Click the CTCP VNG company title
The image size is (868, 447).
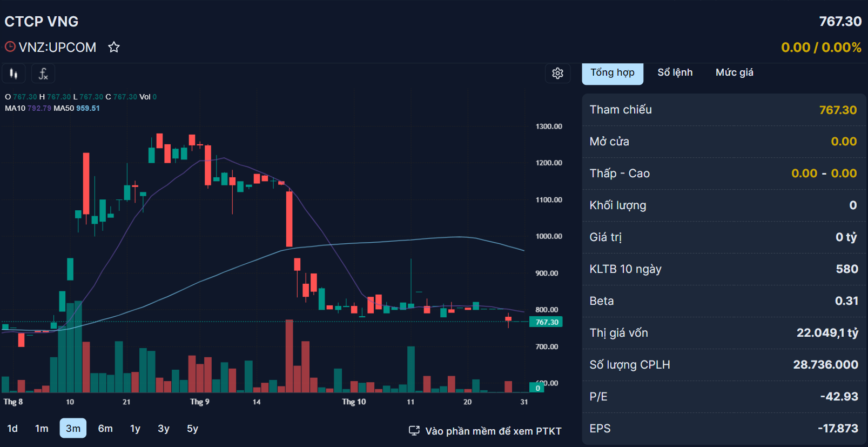pos(42,22)
